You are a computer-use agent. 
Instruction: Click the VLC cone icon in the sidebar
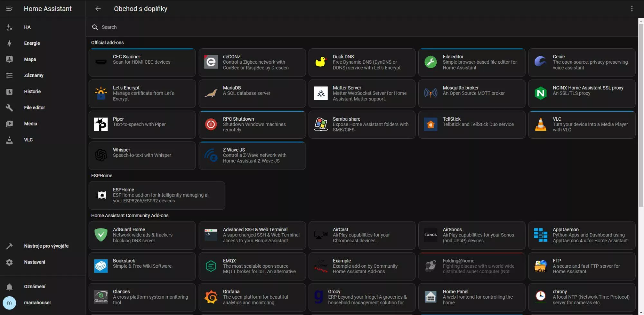click(9, 140)
